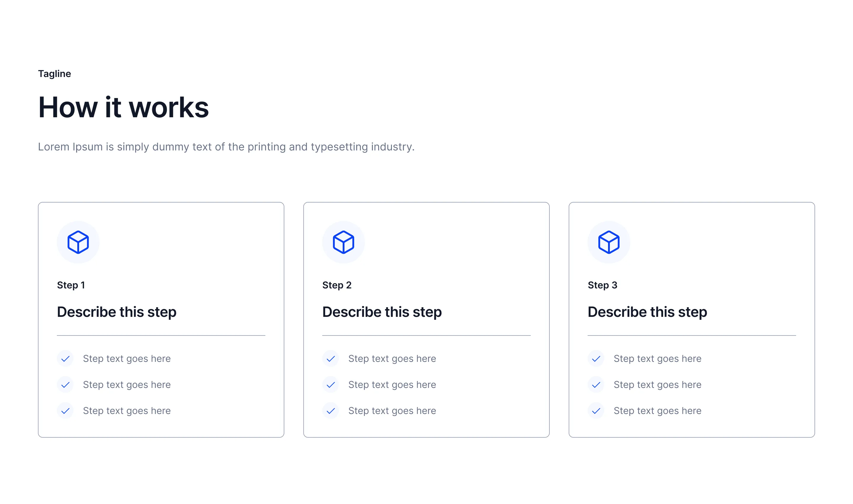Screen dimensions: 853x504
Task: Click second "Step text goes here" in Step 3 card
Action: pyautogui.click(x=657, y=385)
